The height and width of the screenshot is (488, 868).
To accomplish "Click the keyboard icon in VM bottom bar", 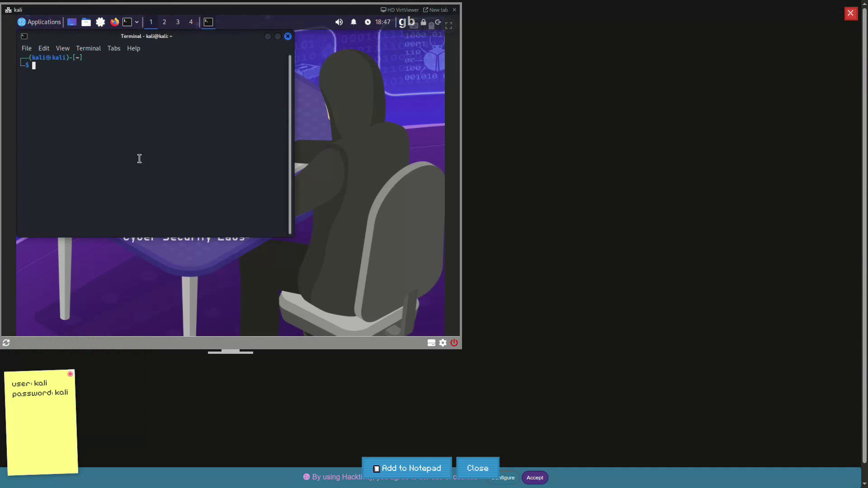I will click(431, 343).
